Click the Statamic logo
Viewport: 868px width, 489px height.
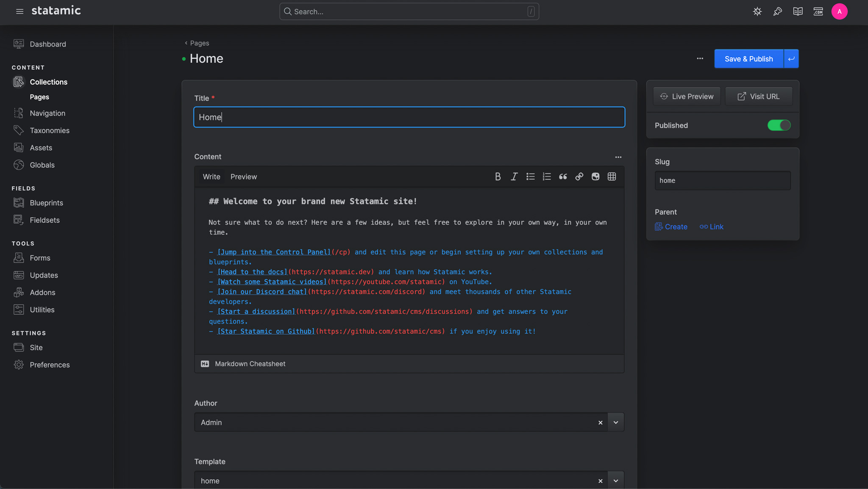pos(56,11)
